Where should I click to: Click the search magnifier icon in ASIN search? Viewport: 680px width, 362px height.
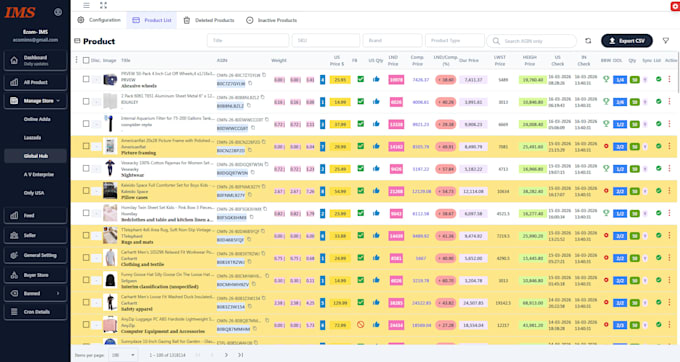(x=496, y=41)
